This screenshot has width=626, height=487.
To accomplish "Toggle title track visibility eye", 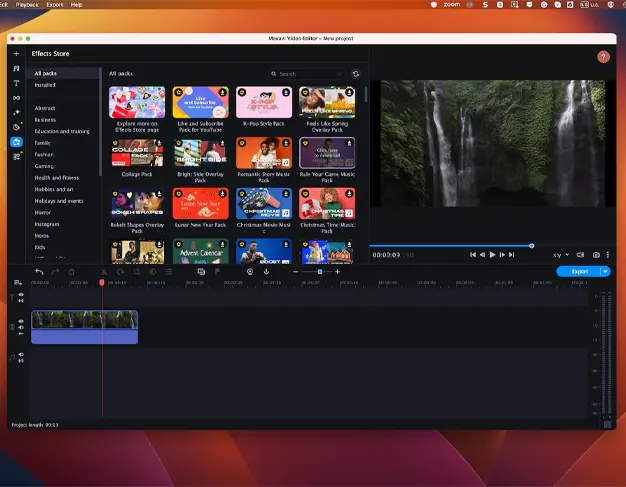I will pyautogui.click(x=21, y=295).
